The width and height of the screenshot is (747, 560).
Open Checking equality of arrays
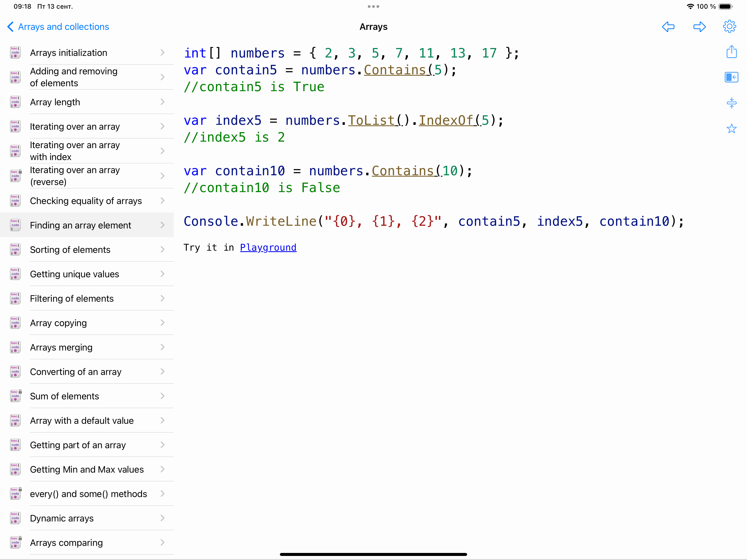[87, 201]
